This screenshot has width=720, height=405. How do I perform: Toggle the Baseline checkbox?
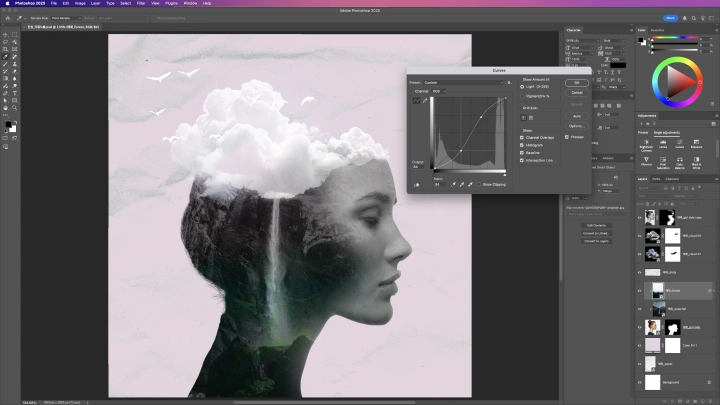point(522,152)
